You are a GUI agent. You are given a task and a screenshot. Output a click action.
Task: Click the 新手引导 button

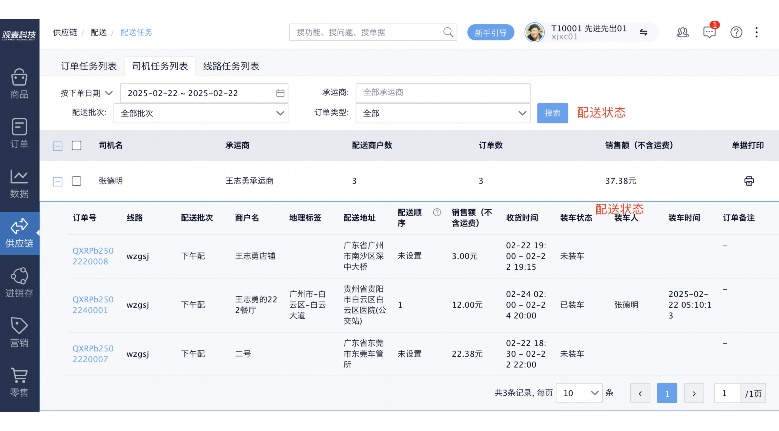coord(490,32)
